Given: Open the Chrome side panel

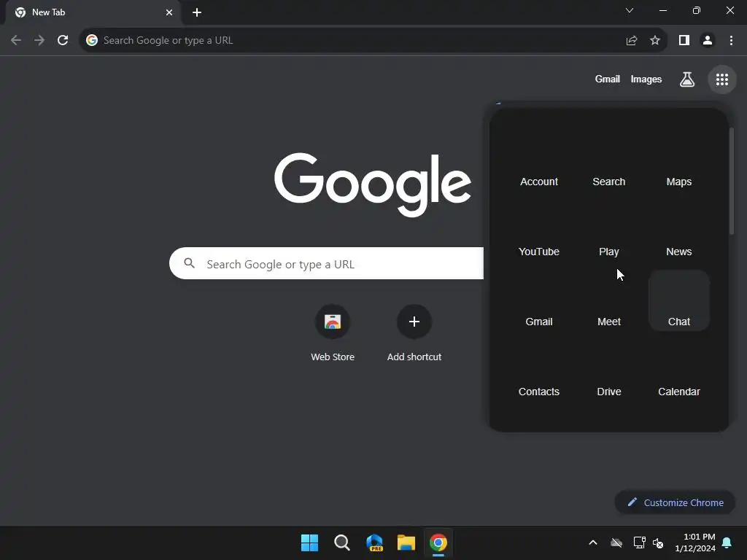Looking at the screenshot, I should (x=684, y=41).
